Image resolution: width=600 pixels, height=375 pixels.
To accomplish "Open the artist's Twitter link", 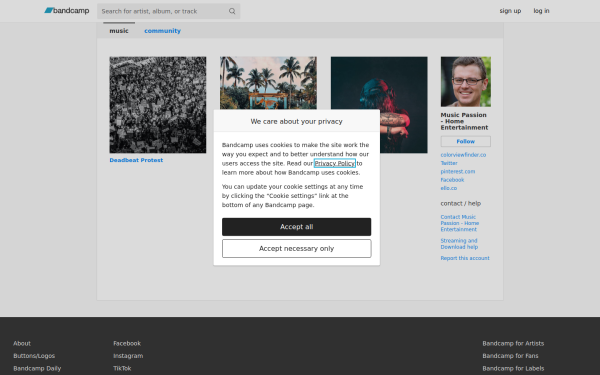I will click(x=449, y=163).
